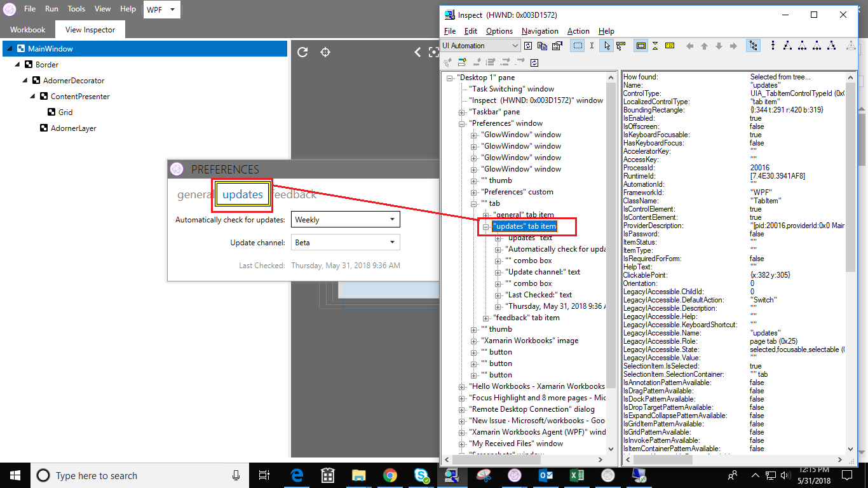Toggle the raw tree view mode in Inspect

753,45
